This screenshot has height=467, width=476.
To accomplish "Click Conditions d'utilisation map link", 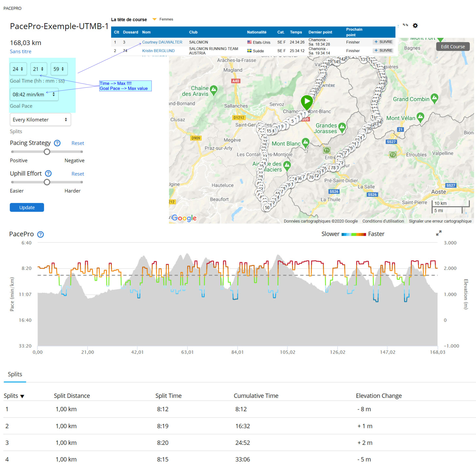I will click(x=383, y=221).
